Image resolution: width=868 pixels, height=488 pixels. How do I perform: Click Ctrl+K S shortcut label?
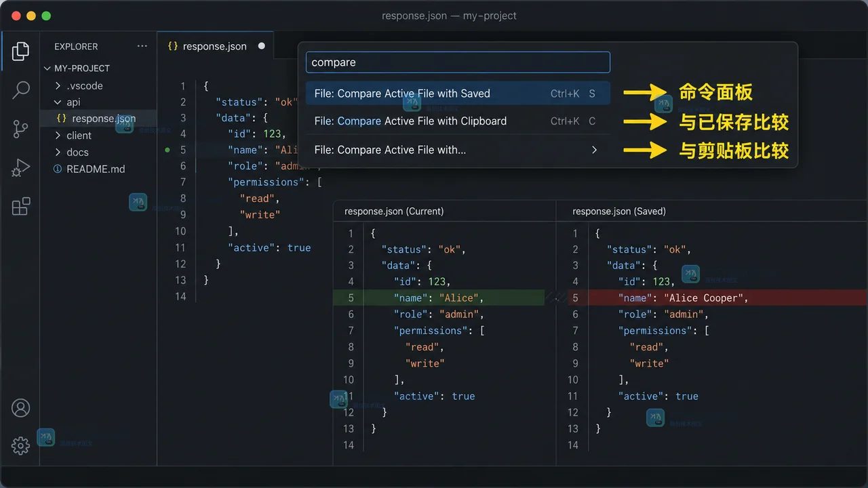[x=573, y=94]
